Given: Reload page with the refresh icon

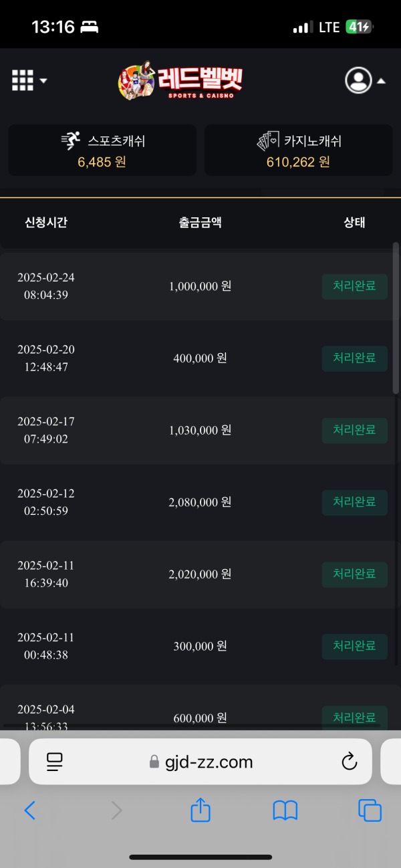Looking at the screenshot, I should 348,761.
